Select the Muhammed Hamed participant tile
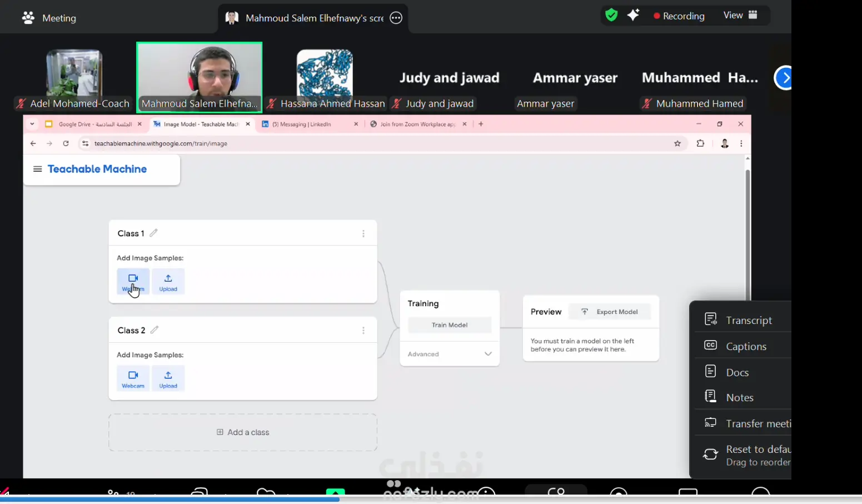 (x=700, y=77)
